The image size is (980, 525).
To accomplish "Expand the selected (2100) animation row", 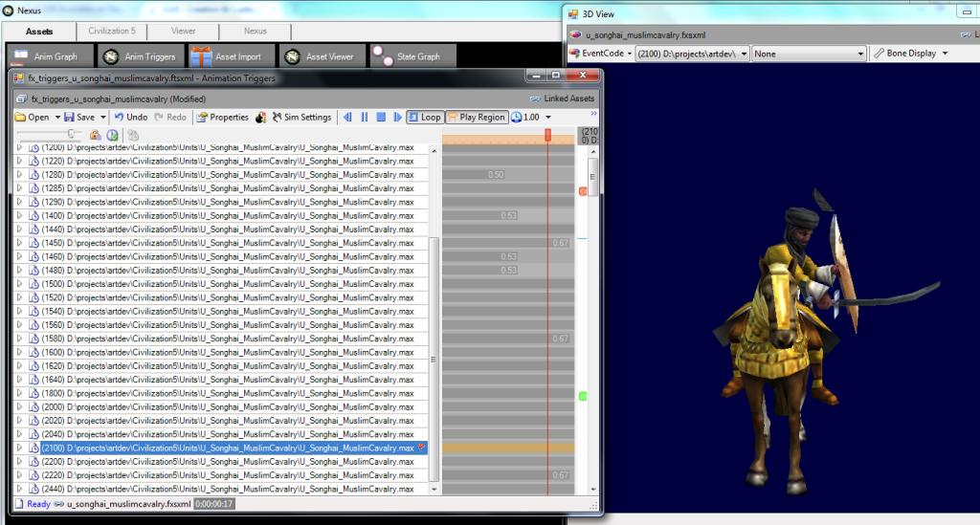I will point(19,448).
